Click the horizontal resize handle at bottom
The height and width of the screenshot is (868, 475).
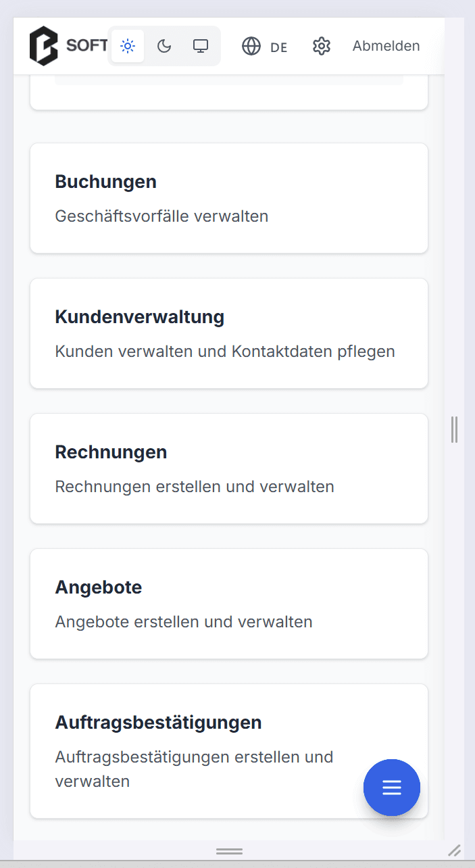[x=229, y=851]
